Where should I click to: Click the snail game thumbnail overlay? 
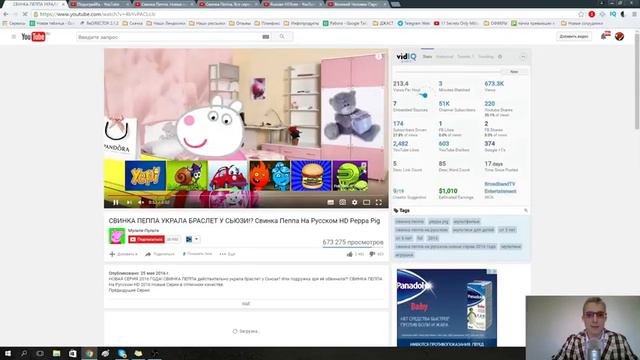pos(187,176)
